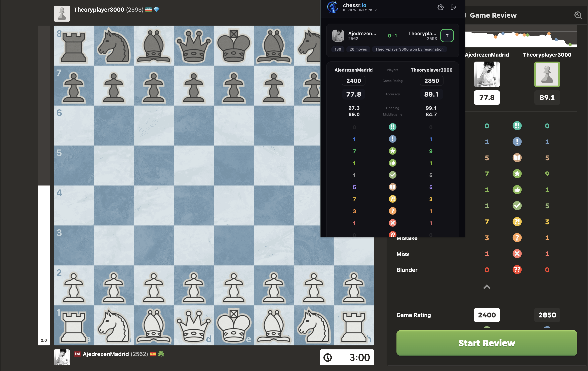Click the '26 moves' tag

[358, 49]
